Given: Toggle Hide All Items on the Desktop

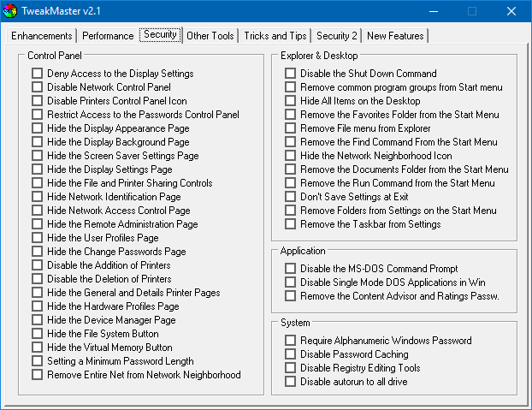Looking at the screenshot, I should tap(291, 101).
